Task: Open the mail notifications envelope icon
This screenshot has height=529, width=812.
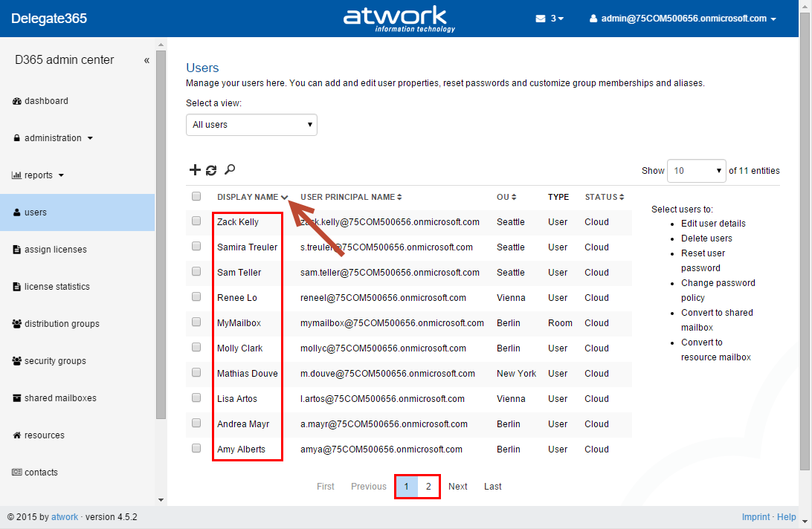Action: (x=541, y=19)
